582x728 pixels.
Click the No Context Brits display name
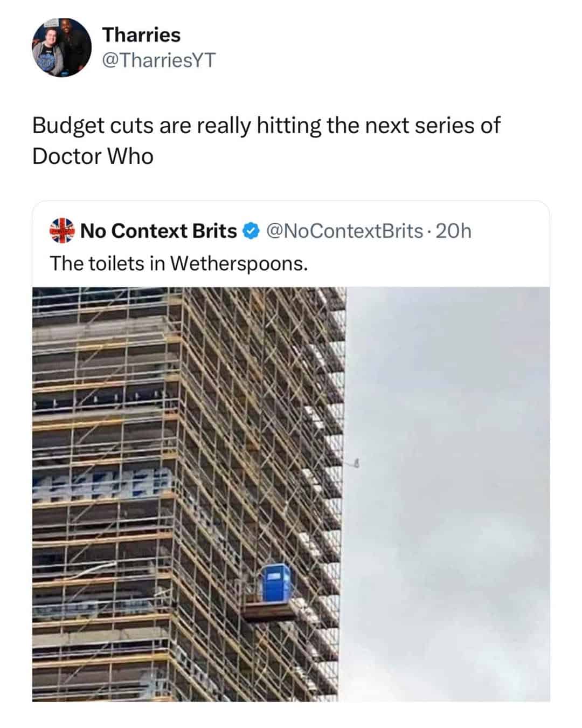coord(158,231)
